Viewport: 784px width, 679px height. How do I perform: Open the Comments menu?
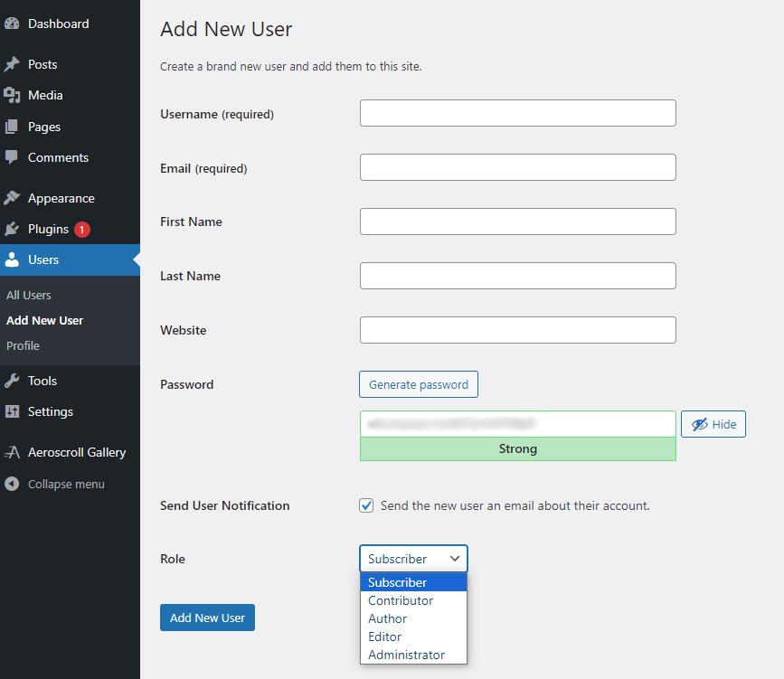click(x=70, y=157)
